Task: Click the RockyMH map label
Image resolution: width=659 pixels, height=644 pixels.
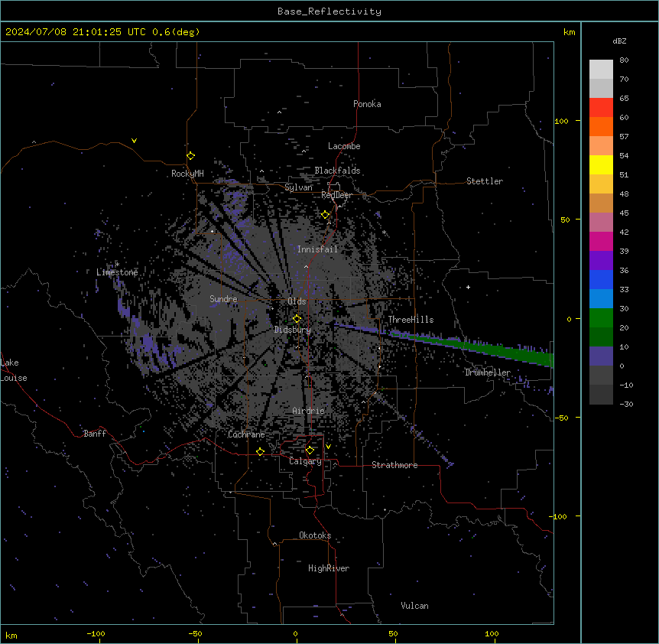Action: click(x=187, y=174)
